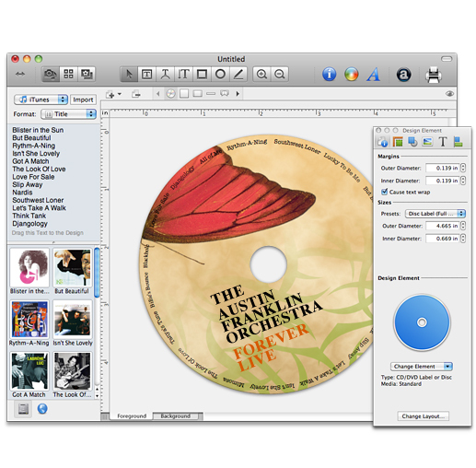Click the zoom out magnifier
Viewport: 476px width, 468px height.
[280, 74]
